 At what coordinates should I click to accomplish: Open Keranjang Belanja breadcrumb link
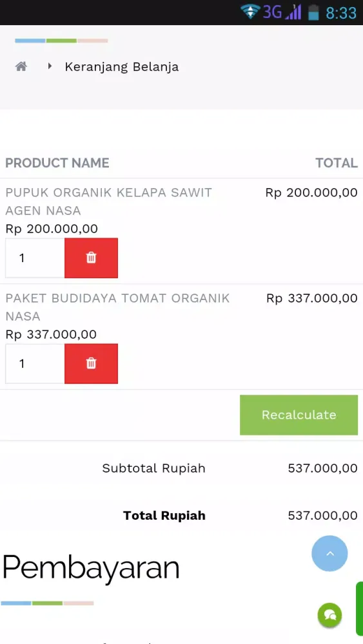pyautogui.click(x=122, y=66)
